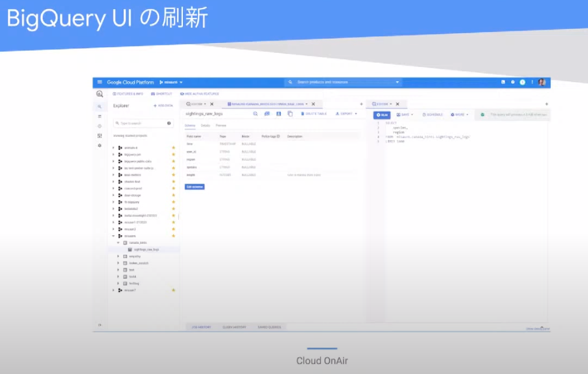Click the BigQuery logo icon

(100, 94)
